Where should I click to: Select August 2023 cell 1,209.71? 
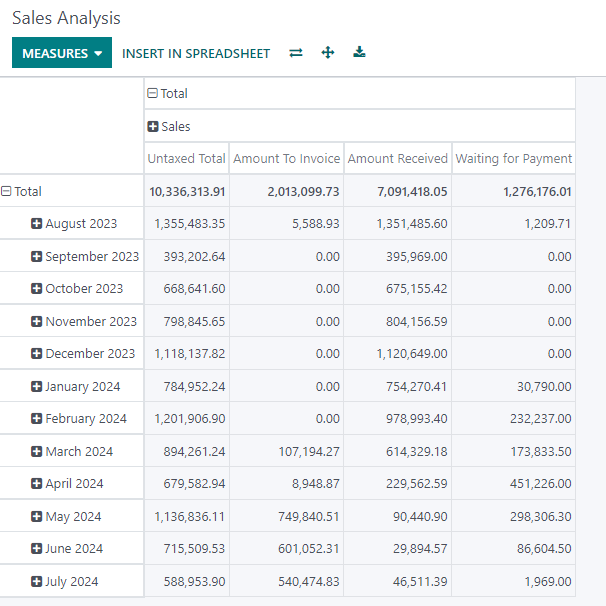(514, 223)
